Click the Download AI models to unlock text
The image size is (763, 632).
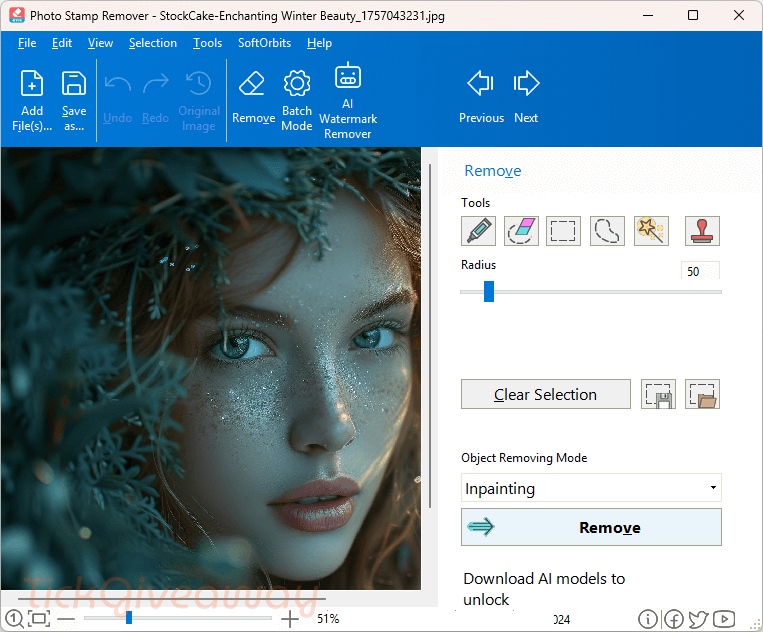point(544,589)
